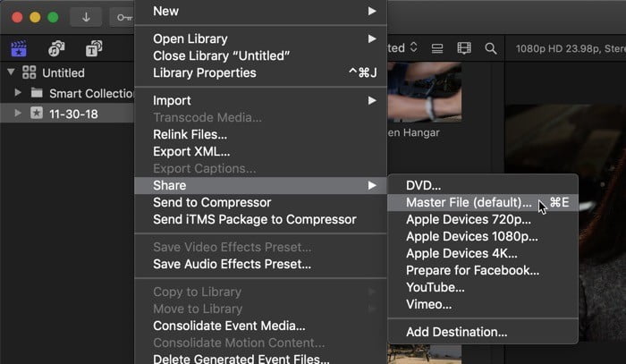Screen dimensions: 626x364
Task: Open the clip filter popup arrows
Action: (414, 47)
